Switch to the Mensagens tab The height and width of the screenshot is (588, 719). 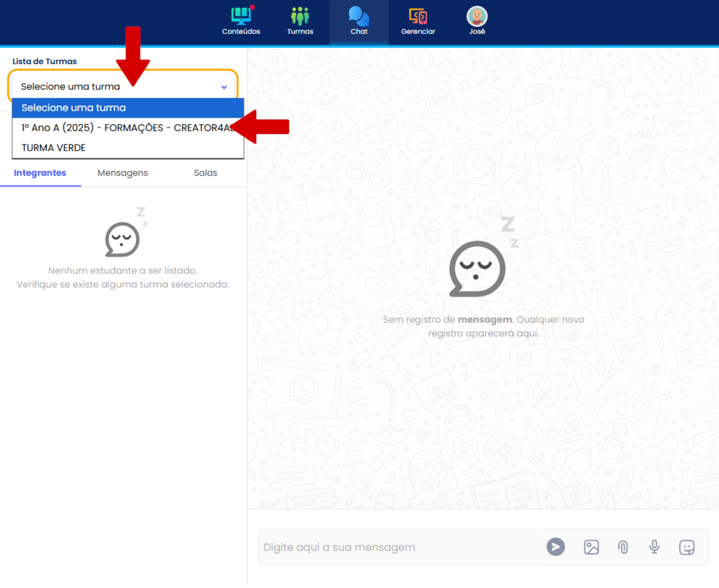123,173
